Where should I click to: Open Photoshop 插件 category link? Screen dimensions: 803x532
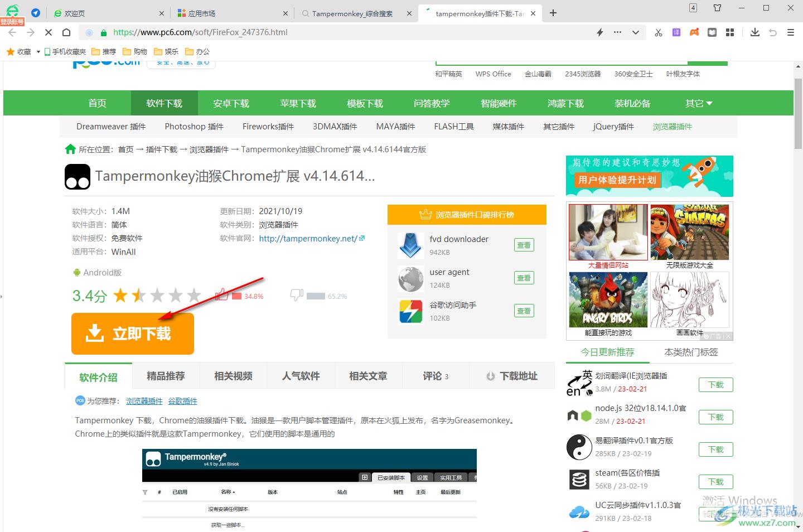(x=194, y=127)
